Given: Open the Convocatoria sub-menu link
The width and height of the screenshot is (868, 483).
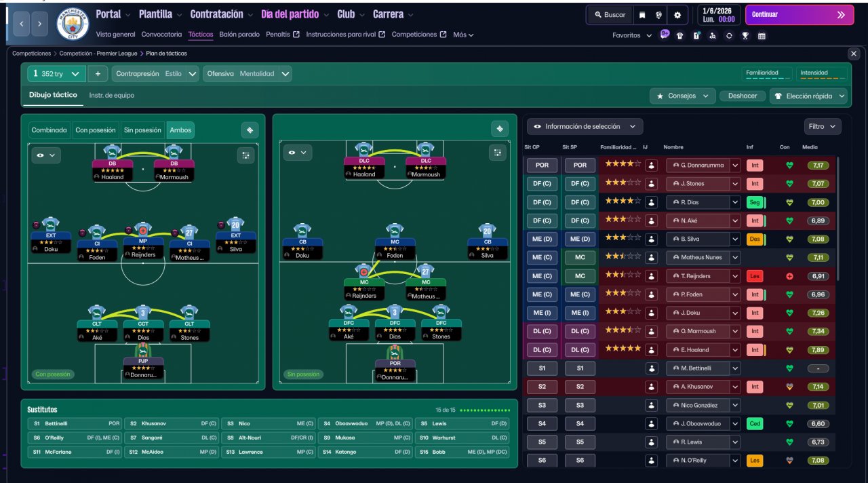Looking at the screenshot, I should [x=161, y=35].
